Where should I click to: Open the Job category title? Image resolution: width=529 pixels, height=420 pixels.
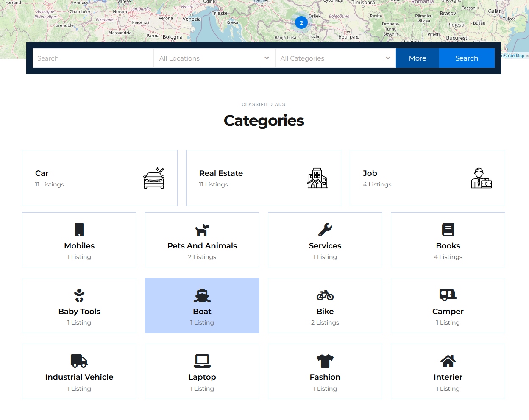[x=370, y=173]
